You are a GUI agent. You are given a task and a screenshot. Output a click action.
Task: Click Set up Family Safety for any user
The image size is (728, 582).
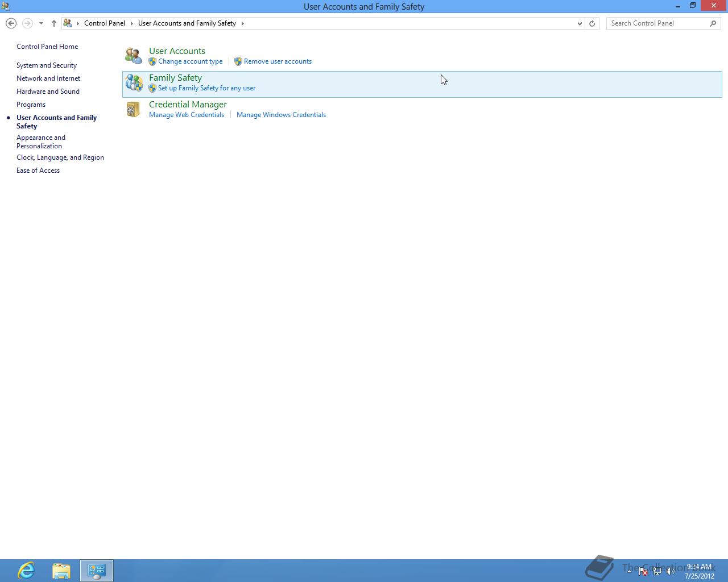tap(207, 88)
